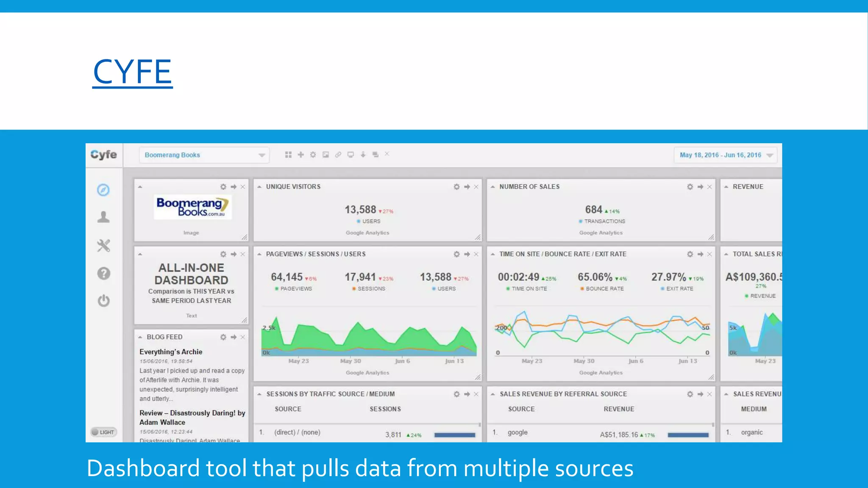
Task: Open Sessions by Traffic Source settings gear
Action: coord(456,394)
